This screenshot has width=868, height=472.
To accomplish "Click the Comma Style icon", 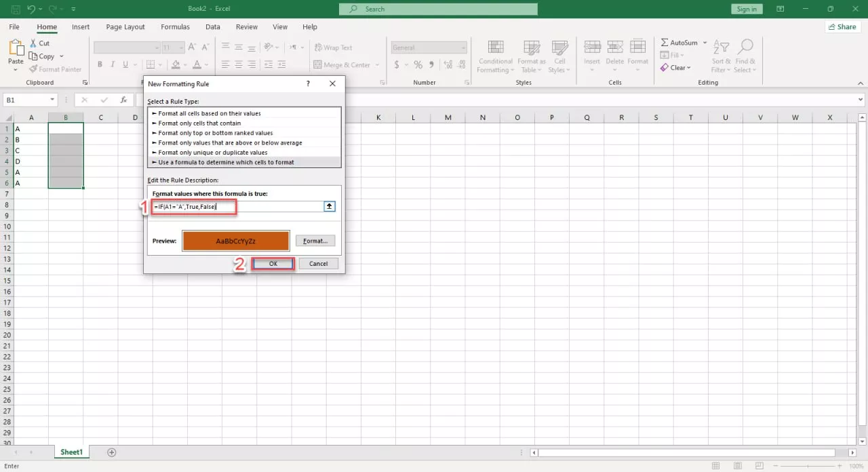I will [431, 65].
